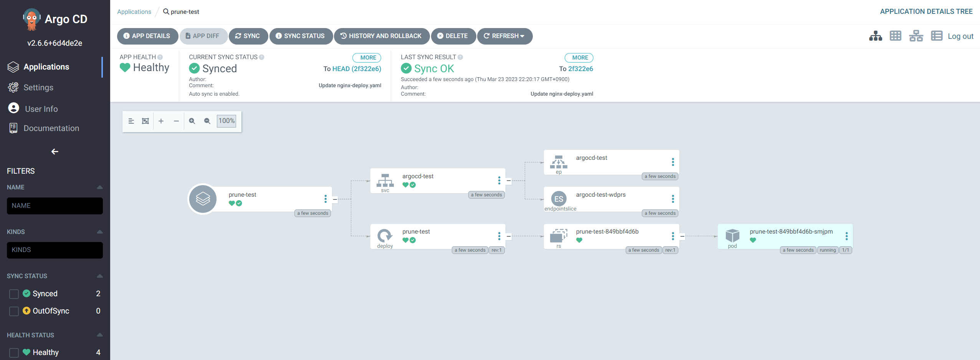Viewport: 980px width, 360px height.
Task: Collapse children of argocd-test svc node
Action: point(508,181)
